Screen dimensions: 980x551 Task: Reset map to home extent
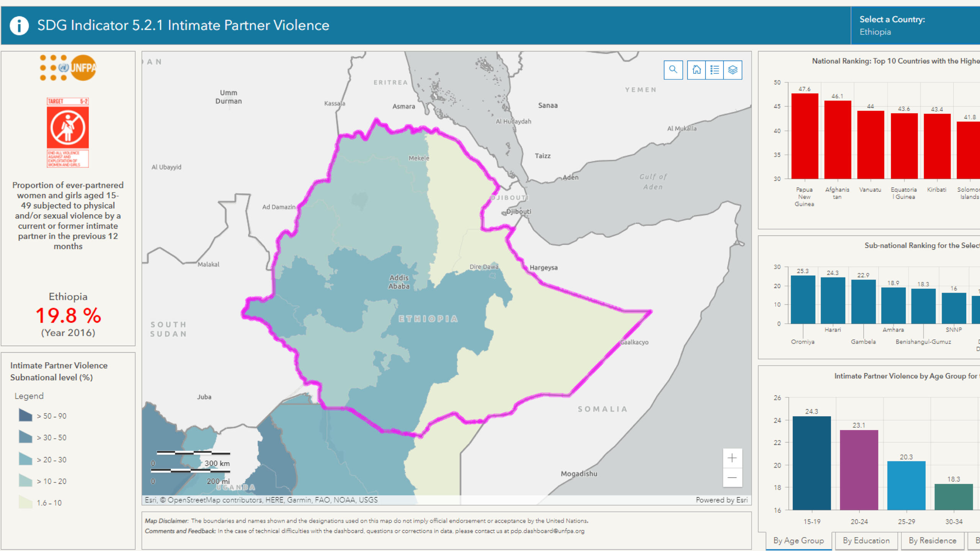tap(696, 70)
